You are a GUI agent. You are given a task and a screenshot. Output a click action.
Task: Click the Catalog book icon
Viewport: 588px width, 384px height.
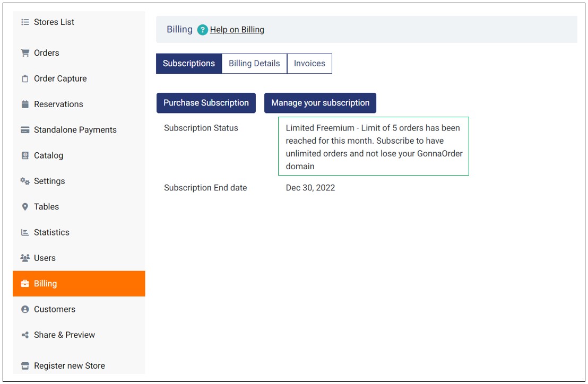(x=25, y=155)
